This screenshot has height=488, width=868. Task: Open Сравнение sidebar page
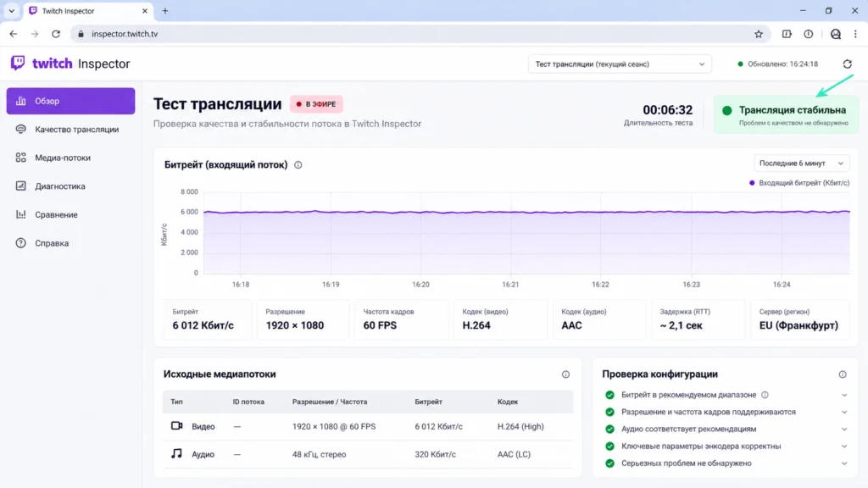71,214
